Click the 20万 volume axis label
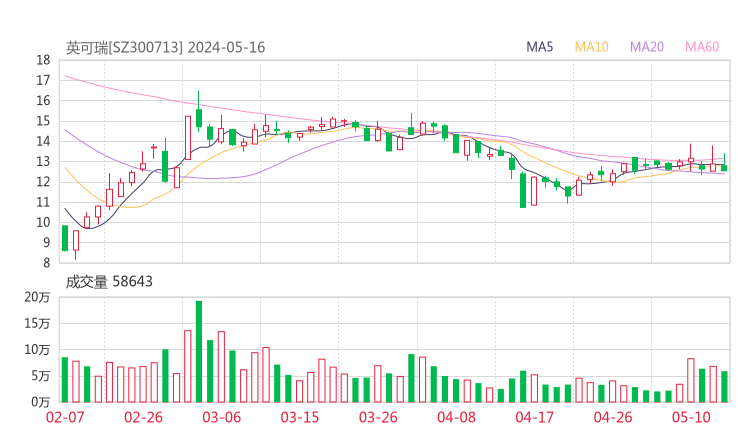The width and height of the screenshot is (740, 440). [37, 297]
